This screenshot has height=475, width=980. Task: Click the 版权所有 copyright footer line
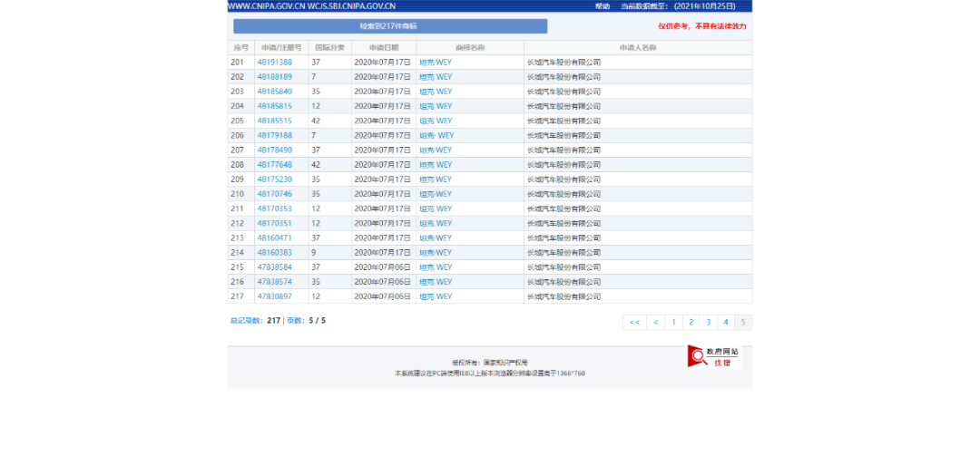[490, 362]
